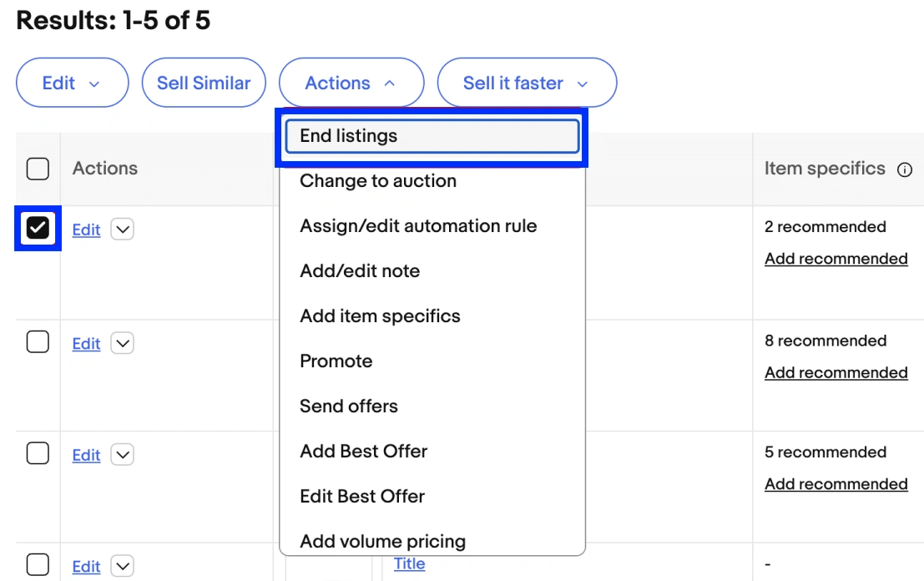This screenshot has width=924, height=581.
Task: Open third row's edit options chevron
Action: click(x=122, y=455)
